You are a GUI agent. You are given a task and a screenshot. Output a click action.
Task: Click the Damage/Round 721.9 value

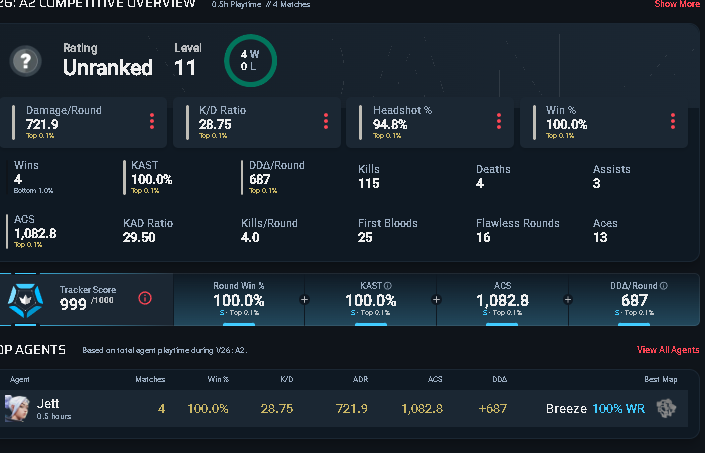pos(42,124)
